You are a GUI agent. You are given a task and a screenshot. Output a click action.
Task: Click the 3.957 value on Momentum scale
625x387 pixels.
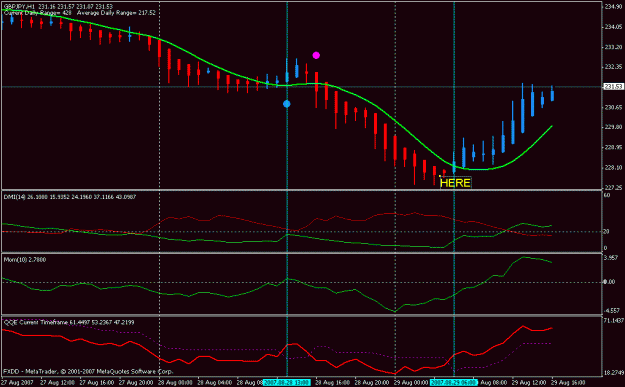click(x=611, y=258)
